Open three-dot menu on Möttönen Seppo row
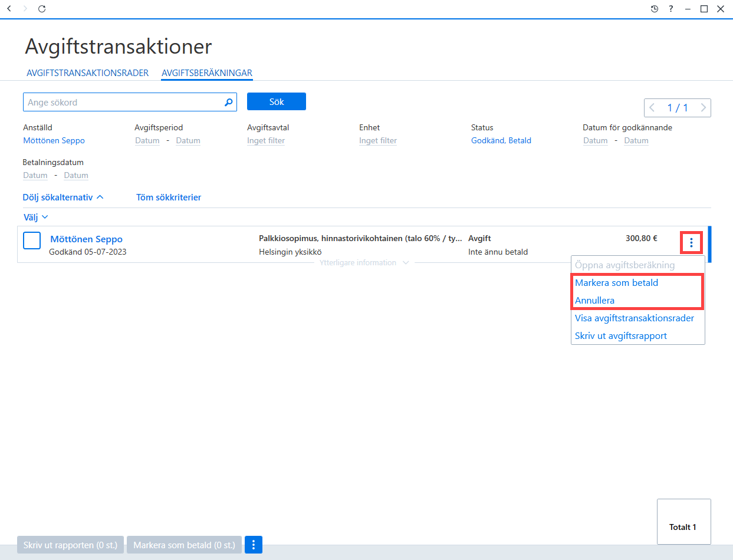The image size is (733, 560). (x=692, y=242)
